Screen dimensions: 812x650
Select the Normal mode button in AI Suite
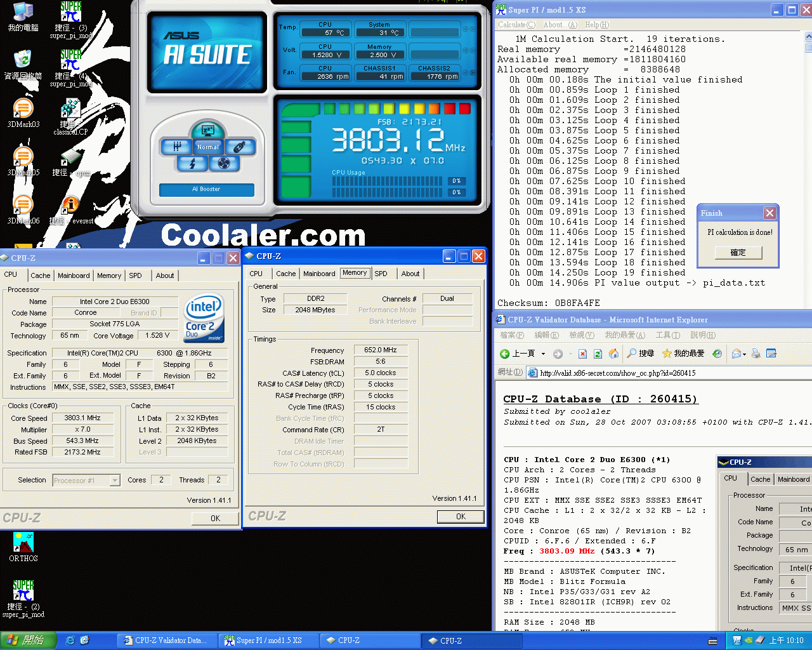point(207,147)
